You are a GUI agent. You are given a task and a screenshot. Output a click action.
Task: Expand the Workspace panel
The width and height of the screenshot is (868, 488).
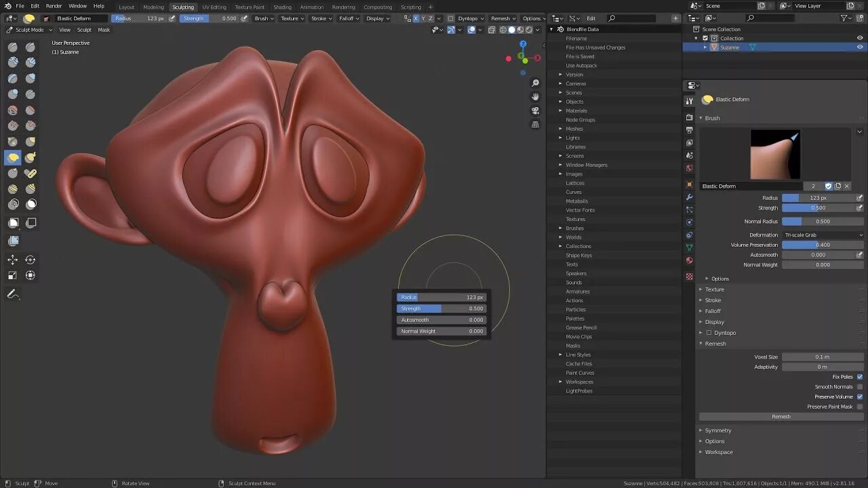719,452
